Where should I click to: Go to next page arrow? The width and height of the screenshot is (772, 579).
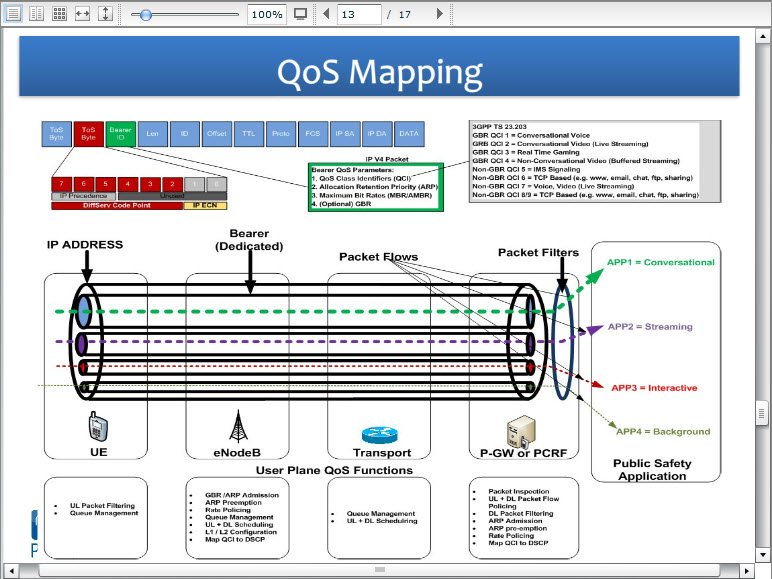tap(440, 14)
